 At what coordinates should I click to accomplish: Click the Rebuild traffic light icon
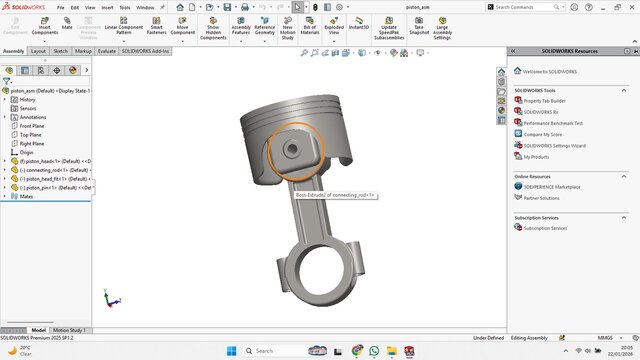[x=316, y=7]
